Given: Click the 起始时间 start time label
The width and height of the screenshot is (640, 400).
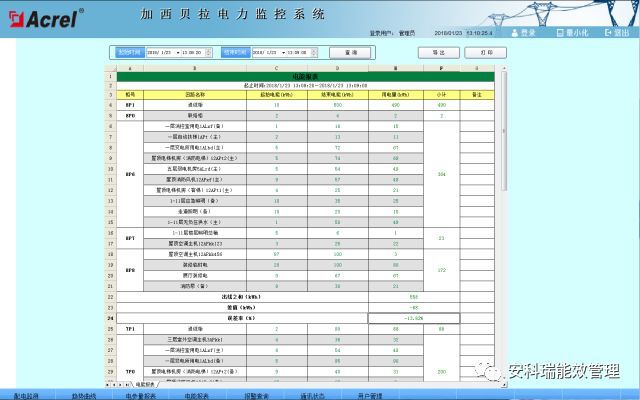Looking at the screenshot, I should point(128,52).
